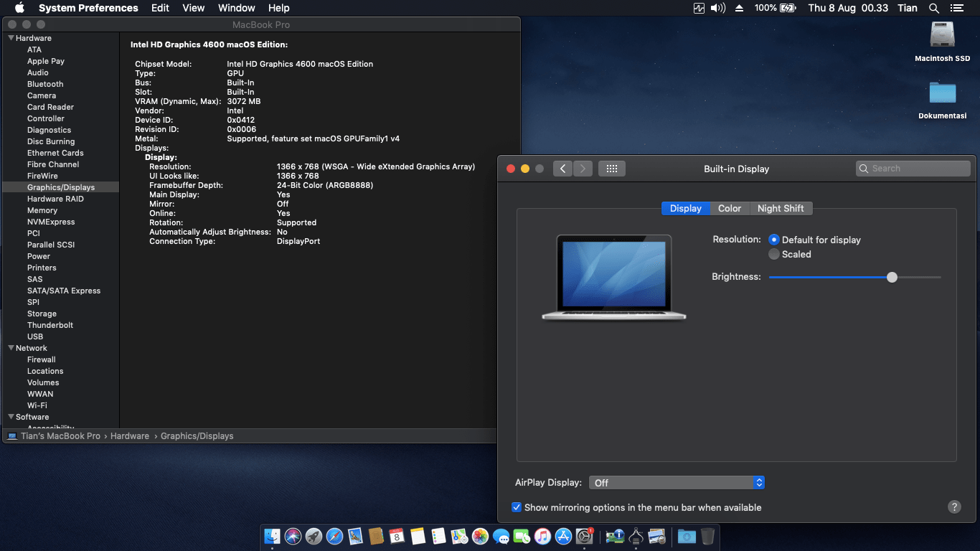Open Preview icon in the Dock
The width and height of the screenshot is (980, 551).
(x=656, y=536)
